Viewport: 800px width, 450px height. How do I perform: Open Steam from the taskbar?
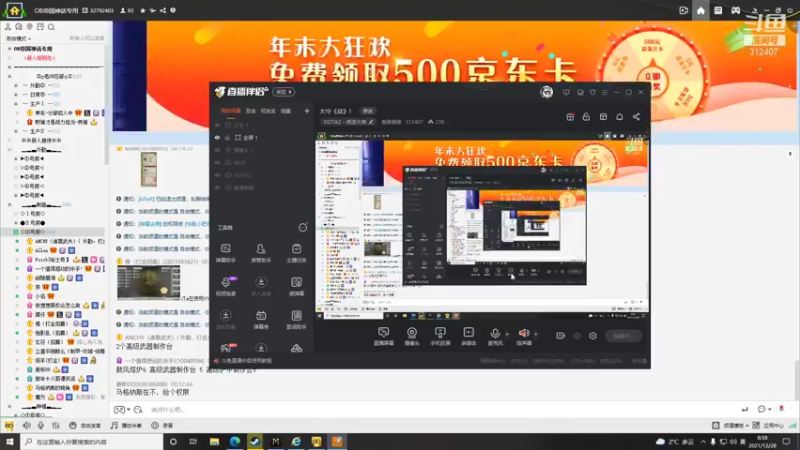255,441
